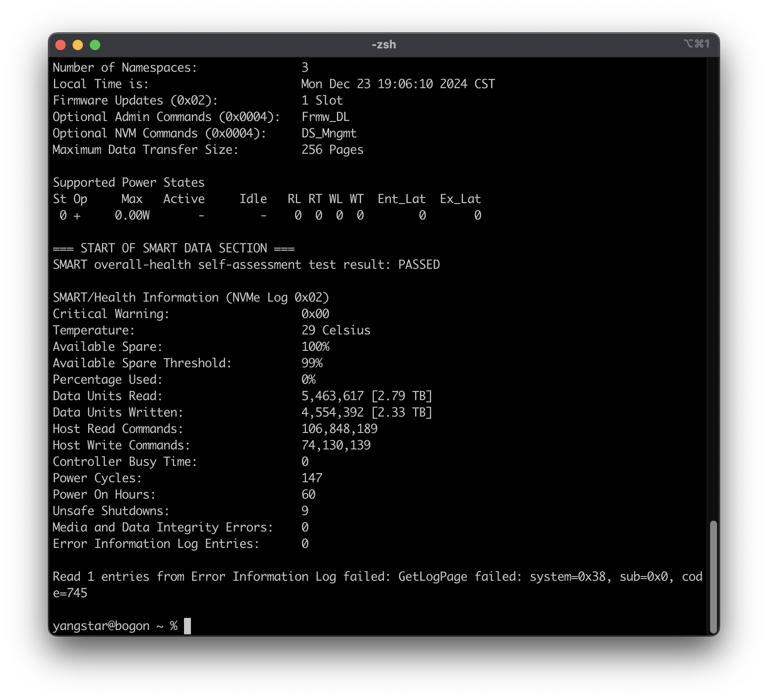Viewport: 768px width, 700px height.
Task: Click the '5,463,617 [2.79 TB]' read value
Action: (x=367, y=396)
